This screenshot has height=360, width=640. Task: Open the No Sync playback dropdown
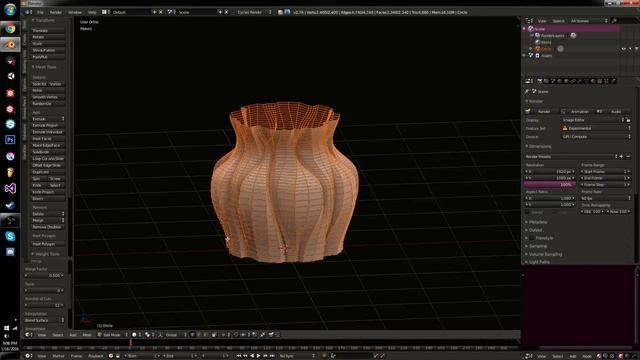click(297, 356)
